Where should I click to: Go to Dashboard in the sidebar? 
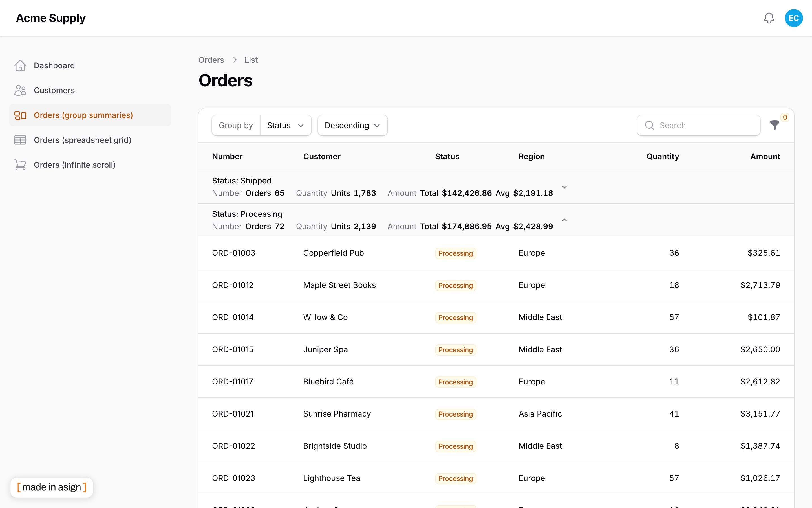(x=90, y=65)
